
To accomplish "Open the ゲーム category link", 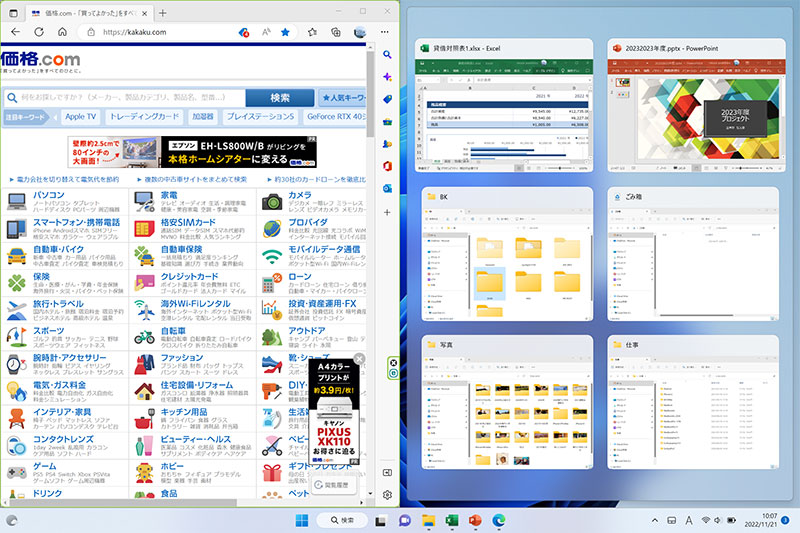I will coord(45,466).
